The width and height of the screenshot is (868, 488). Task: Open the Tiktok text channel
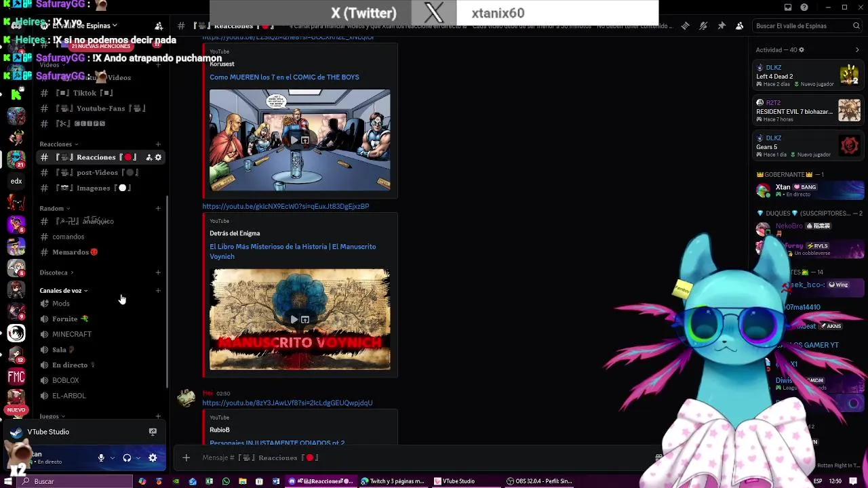click(100, 93)
